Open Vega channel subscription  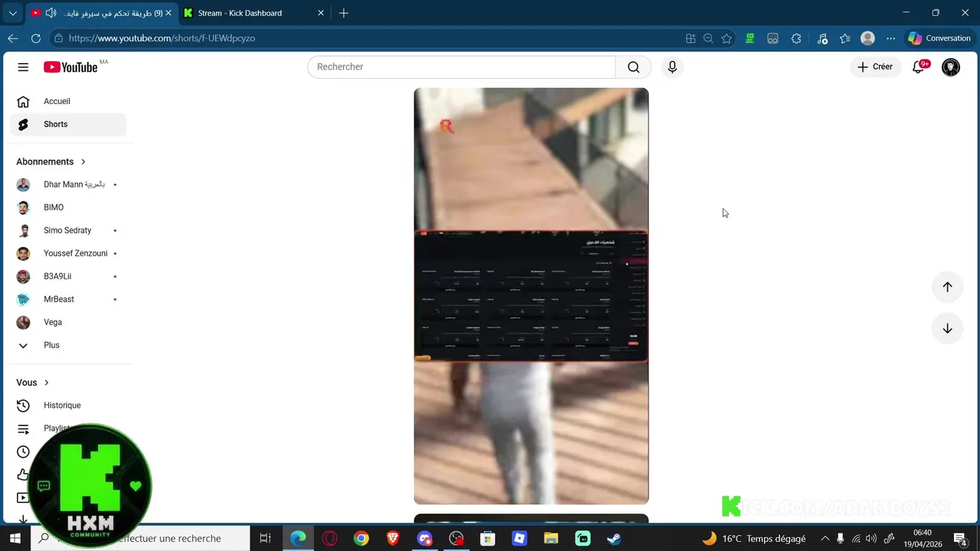click(x=68, y=322)
